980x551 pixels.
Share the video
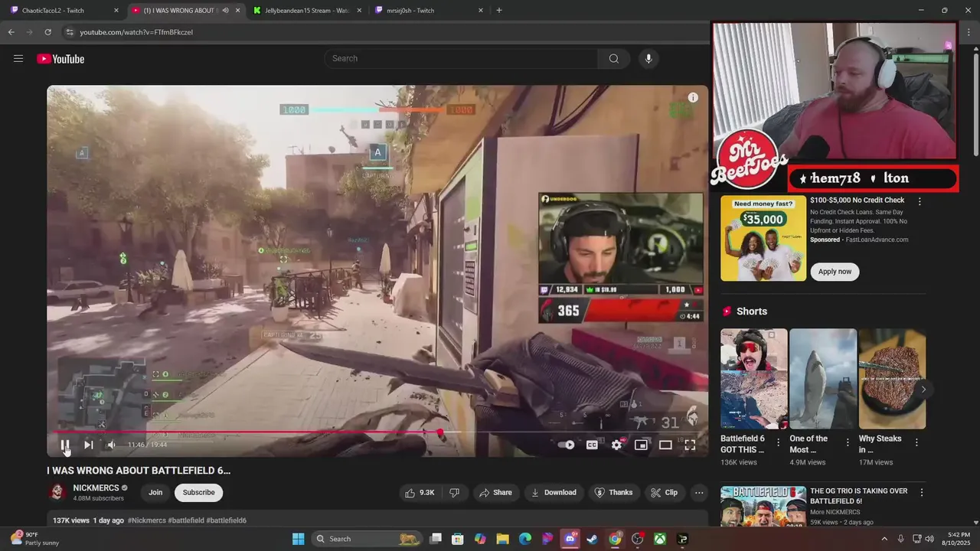[495, 493]
